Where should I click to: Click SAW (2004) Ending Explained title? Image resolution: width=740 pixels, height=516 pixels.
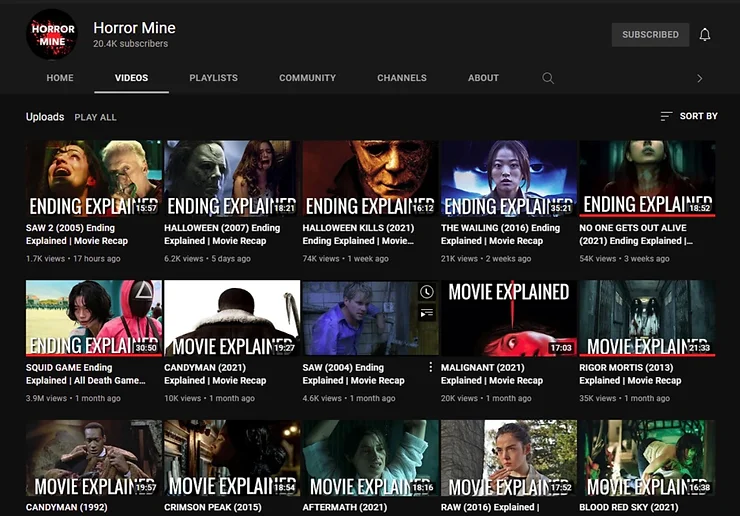[x=353, y=374]
